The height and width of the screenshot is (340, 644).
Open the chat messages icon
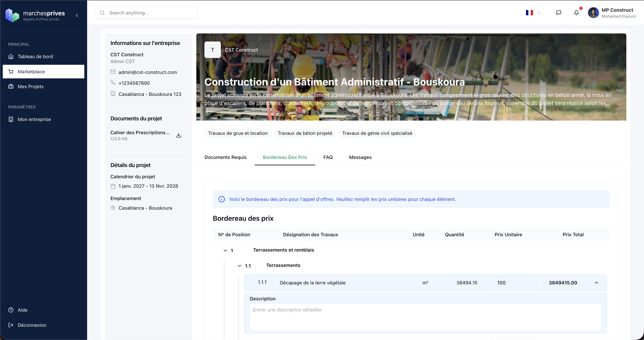(559, 13)
